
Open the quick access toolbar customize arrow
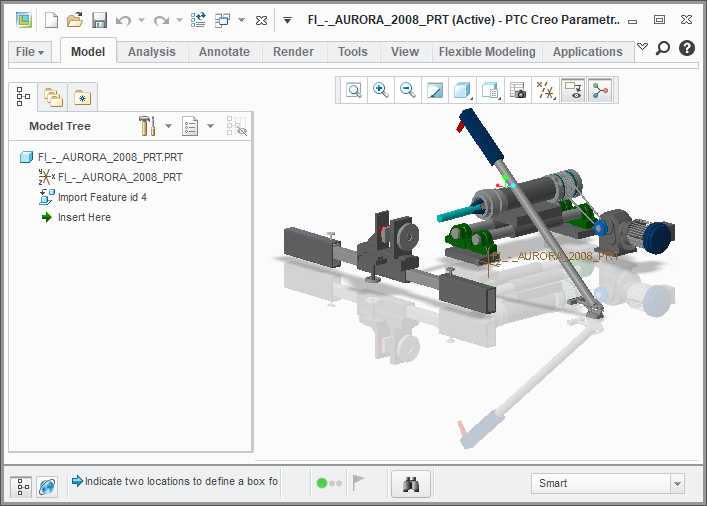(x=287, y=20)
